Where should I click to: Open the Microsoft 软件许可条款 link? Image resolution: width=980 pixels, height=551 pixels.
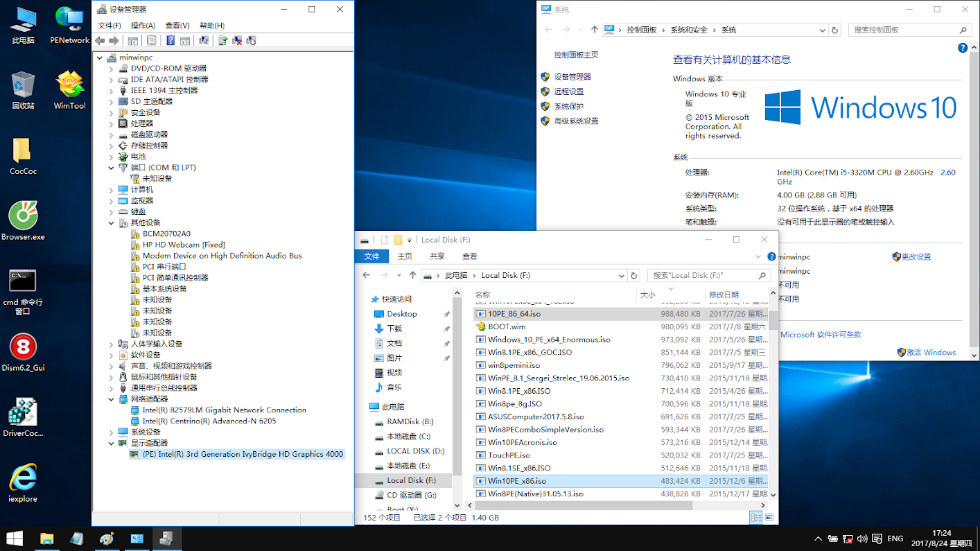[x=821, y=334]
